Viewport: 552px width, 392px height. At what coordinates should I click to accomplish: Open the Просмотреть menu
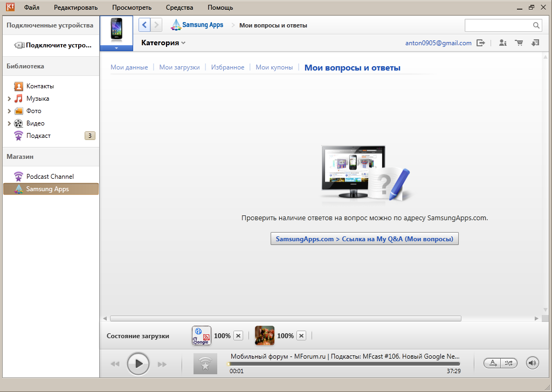point(132,8)
